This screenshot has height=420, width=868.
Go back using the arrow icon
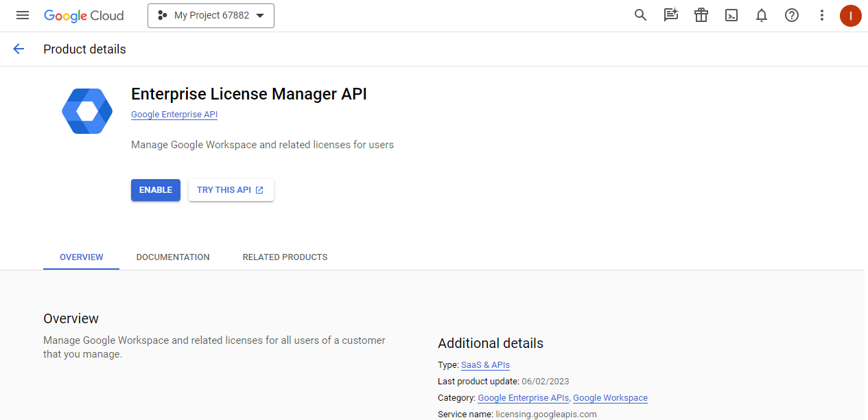coord(19,49)
